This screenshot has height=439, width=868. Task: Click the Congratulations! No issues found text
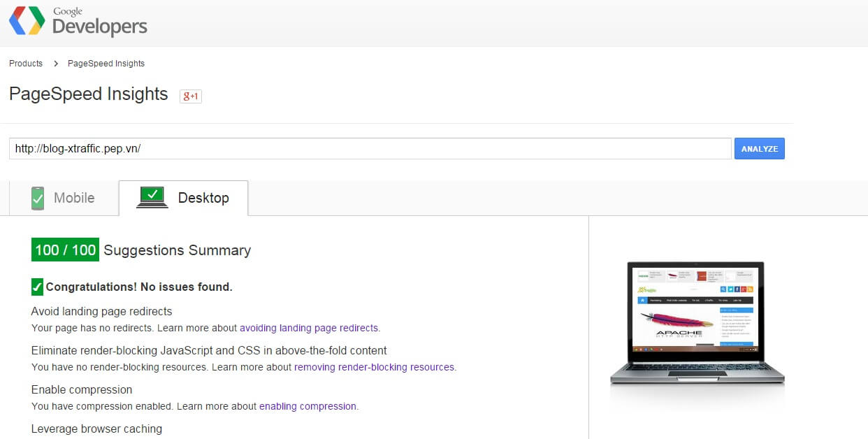point(139,287)
